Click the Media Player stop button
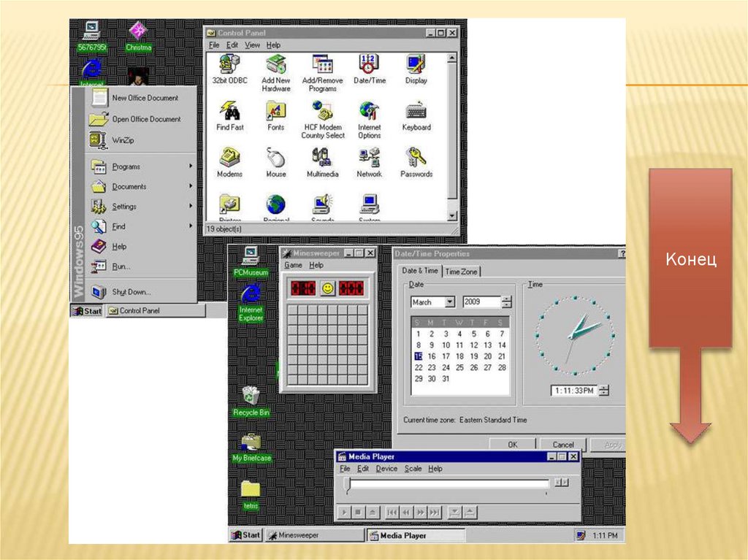748x560 pixels. pyautogui.click(x=358, y=513)
